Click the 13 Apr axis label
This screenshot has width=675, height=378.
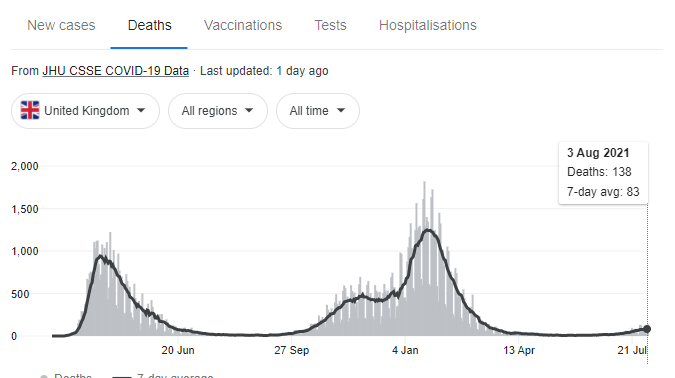tap(519, 350)
